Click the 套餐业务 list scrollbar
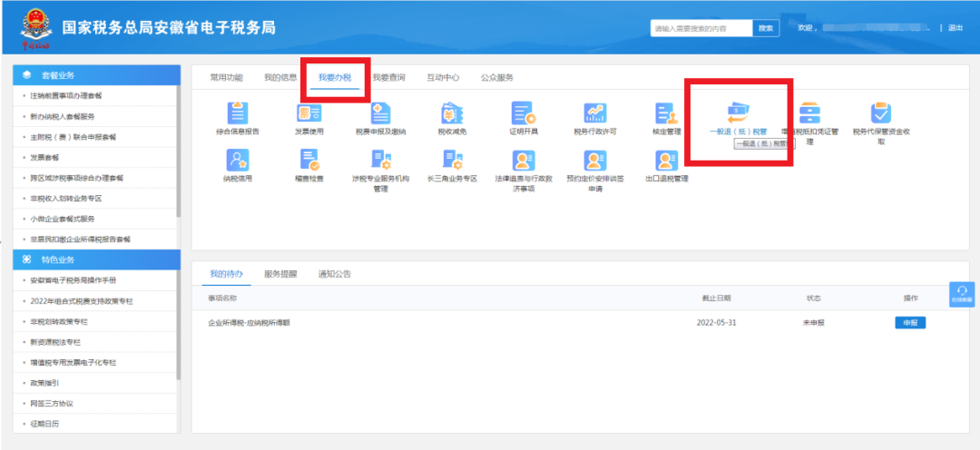Viewport: 980px width, 450px height. tap(179, 152)
